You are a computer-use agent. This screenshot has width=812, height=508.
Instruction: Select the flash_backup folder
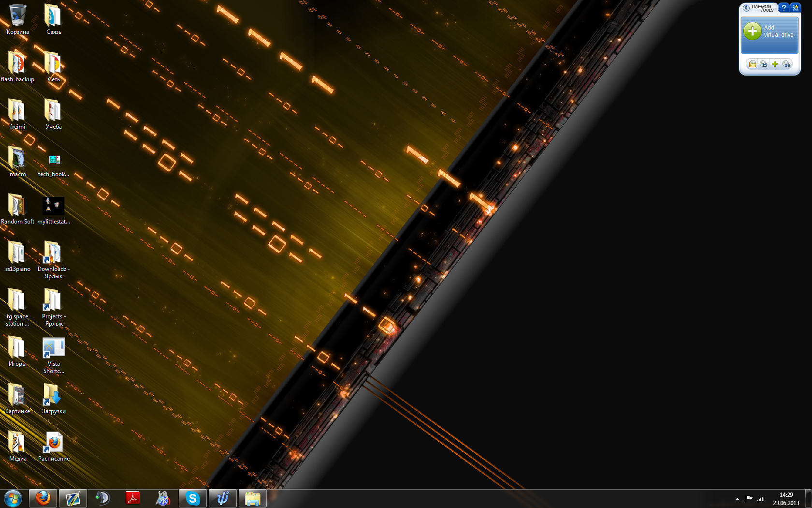click(18, 67)
